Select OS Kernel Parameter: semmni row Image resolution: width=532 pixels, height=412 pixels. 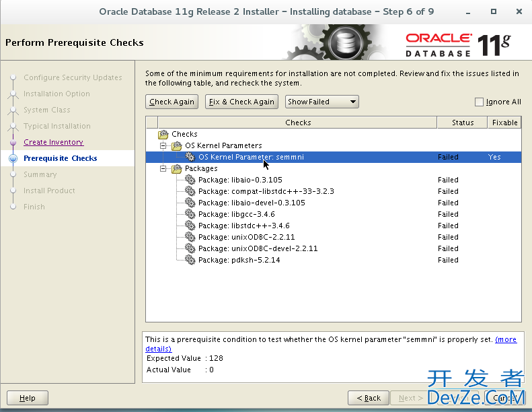334,157
